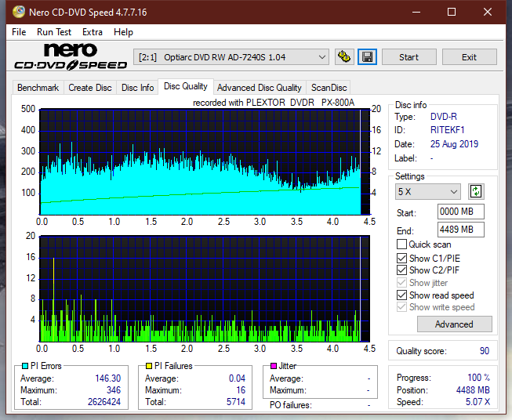Viewport: 512px width, 420px height.
Task: Disable Show read speed
Action: 401,295
